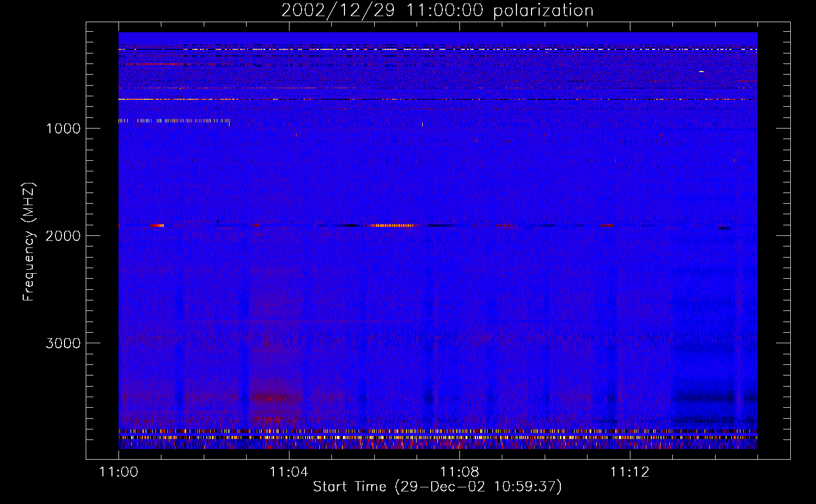Click the '1000' frequency tick label
816x504 pixels.
click(x=64, y=129)
